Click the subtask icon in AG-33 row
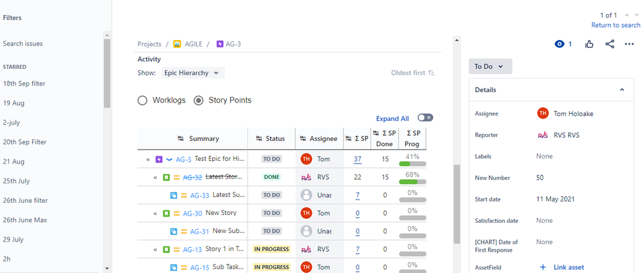This screenshot has width=644, height=273. coord(174,195)
